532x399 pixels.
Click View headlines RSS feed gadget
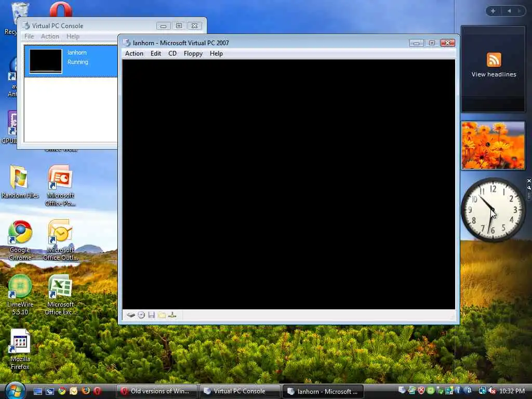point(494,69)
